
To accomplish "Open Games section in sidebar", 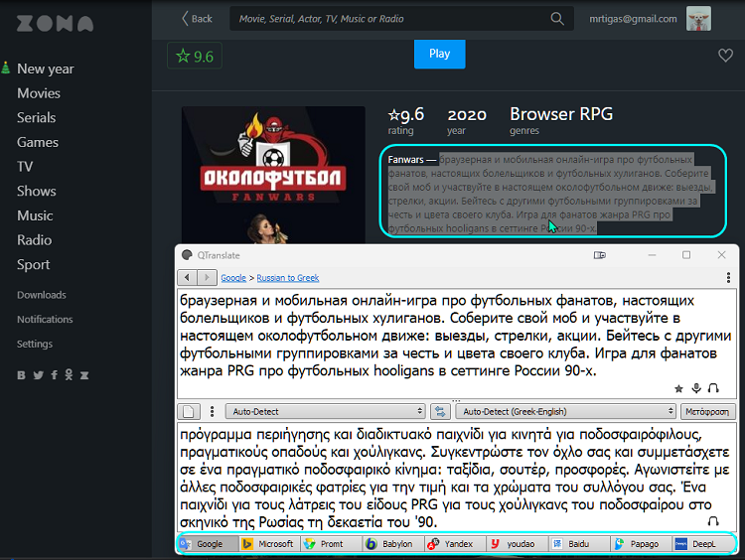I will tap(38, 142).
